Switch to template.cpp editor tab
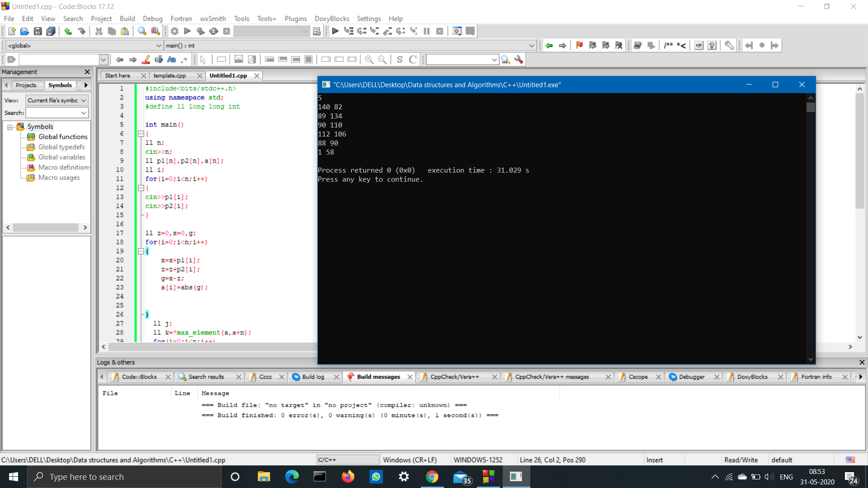The height and width of the screenshot is (488, 868). point(170,75)
